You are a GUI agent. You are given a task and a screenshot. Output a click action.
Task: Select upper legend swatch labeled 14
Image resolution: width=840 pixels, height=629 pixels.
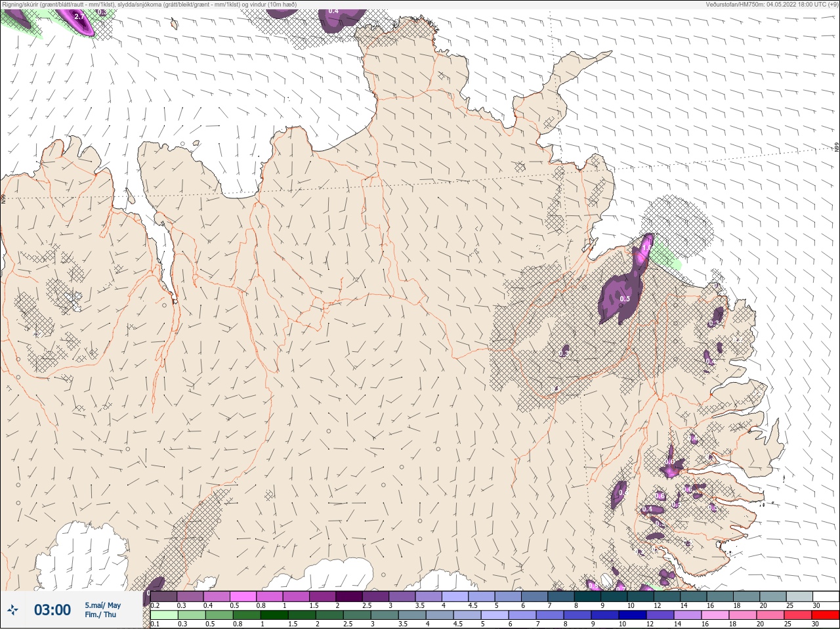tap(693, 596)
